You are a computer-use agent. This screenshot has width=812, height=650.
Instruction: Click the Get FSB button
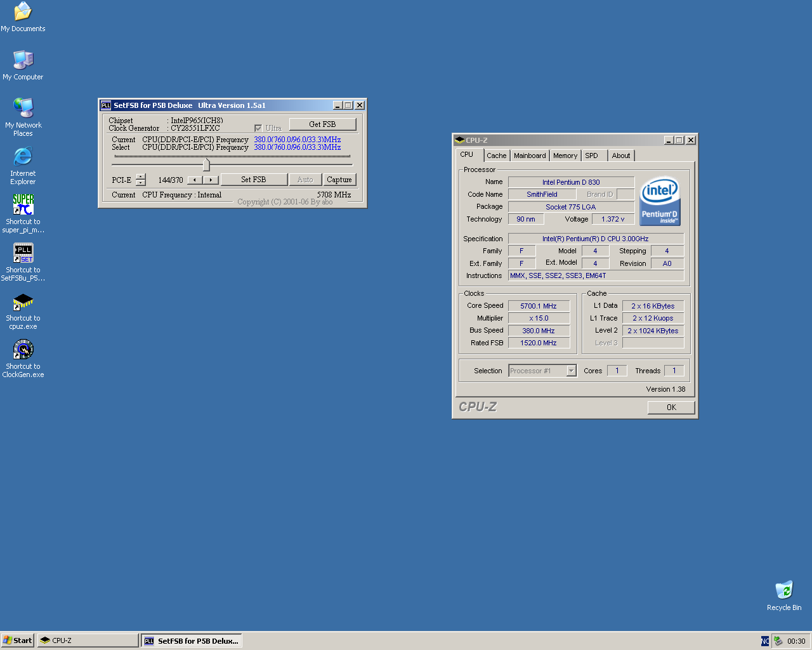[322, 124]
